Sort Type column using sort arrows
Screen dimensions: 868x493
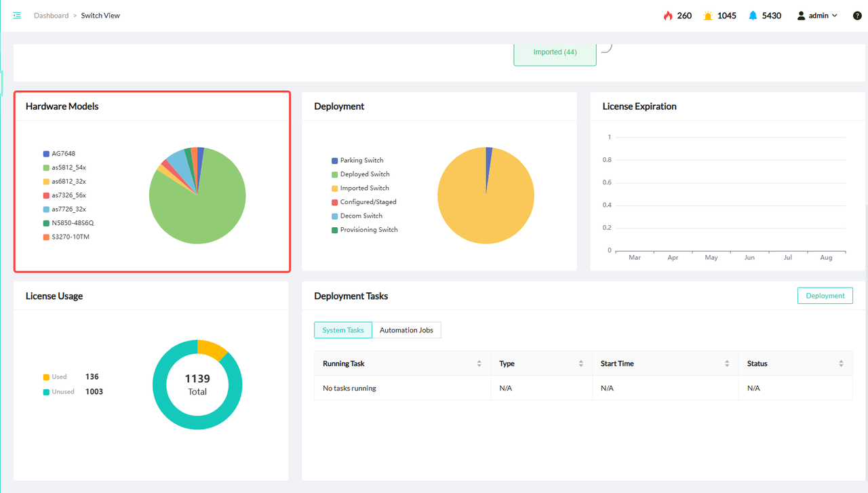[x=580, y=363]
